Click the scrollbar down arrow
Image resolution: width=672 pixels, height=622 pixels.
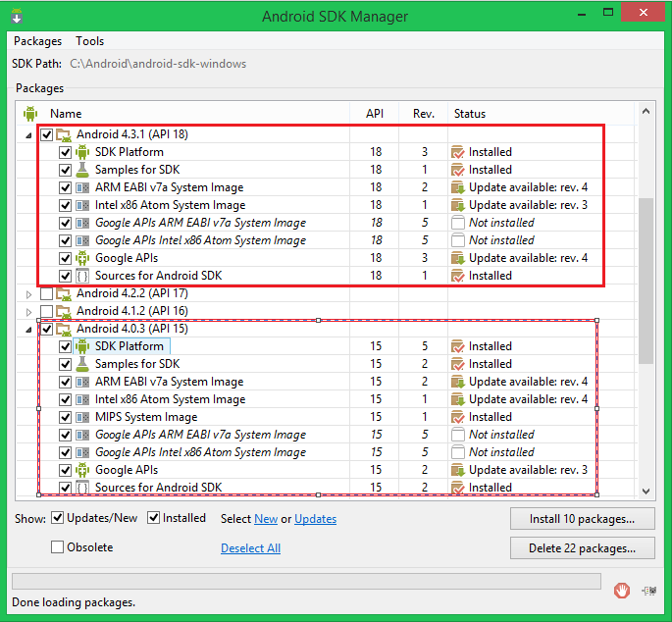(x=646, y=492)
